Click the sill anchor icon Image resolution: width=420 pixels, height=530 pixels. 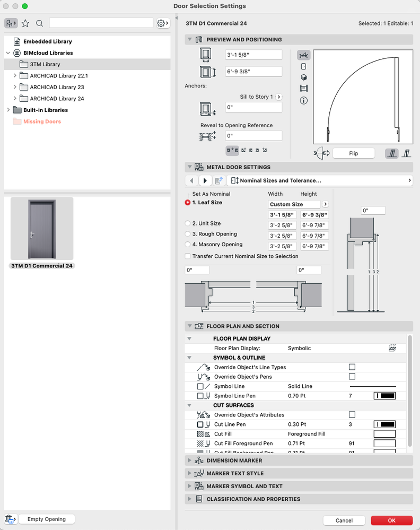click(207, 109)
